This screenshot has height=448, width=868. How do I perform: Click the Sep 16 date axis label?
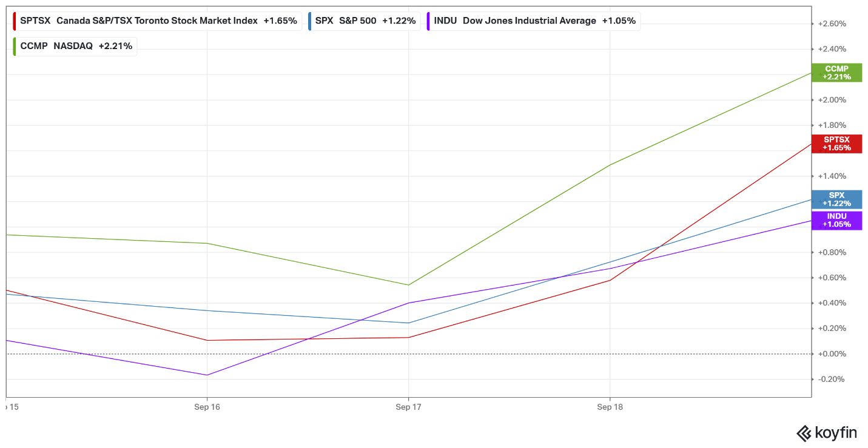tap(207, 407)
